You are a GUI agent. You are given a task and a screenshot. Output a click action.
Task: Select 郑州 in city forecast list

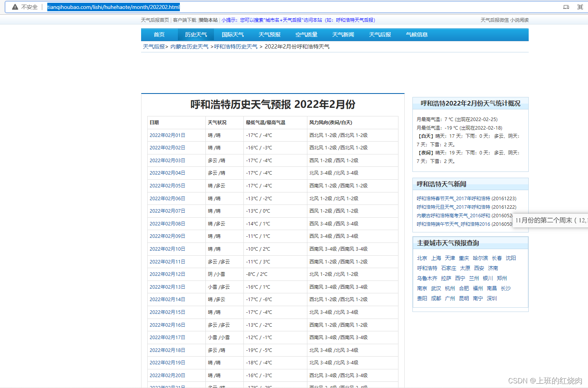point(502,278)
